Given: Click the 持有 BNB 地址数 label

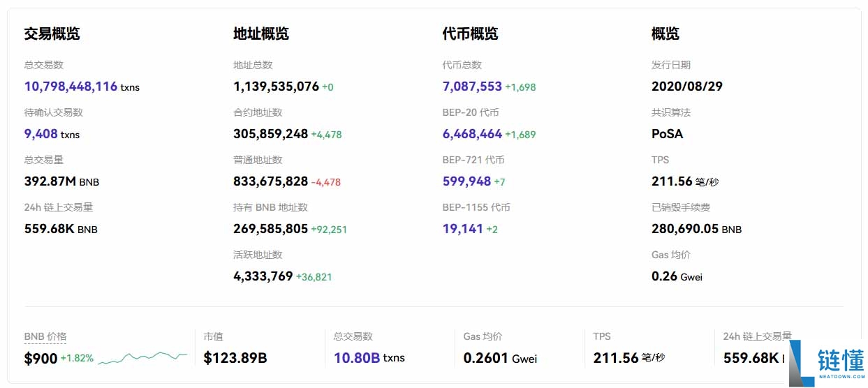Looking at the screenshot, I should (x=270, y=207).
